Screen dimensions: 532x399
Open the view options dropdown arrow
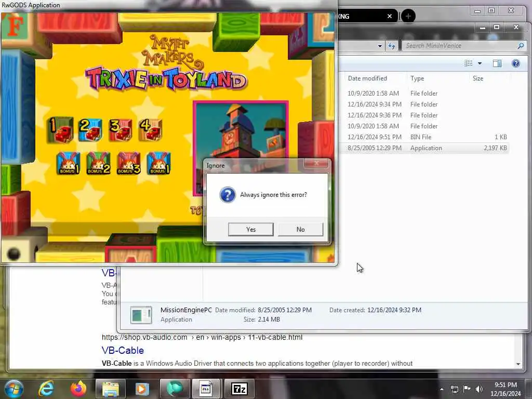[x=480, y=63]
